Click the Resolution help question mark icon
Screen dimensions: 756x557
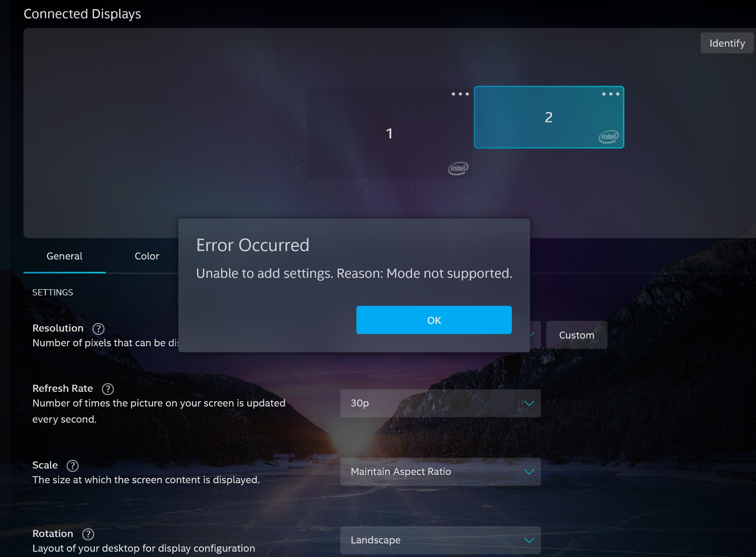98,329
